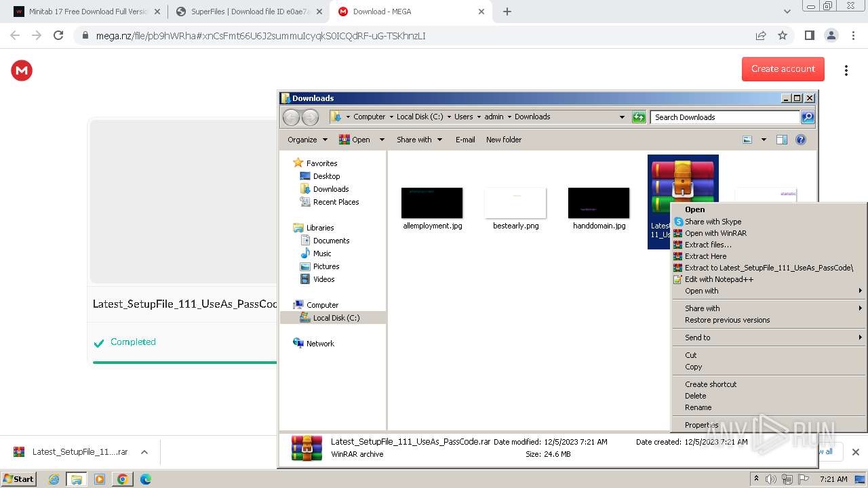The width and height of the screenshot is (868, 488).
Task: Select Edit with Notepad++
Action: 768,279
